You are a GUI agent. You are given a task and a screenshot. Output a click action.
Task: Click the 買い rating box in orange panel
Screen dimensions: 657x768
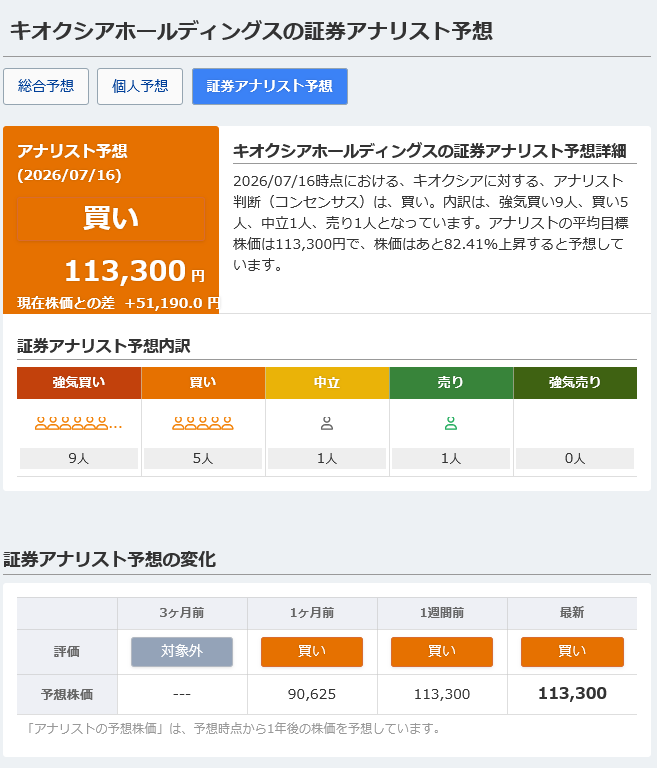[111, 219]
